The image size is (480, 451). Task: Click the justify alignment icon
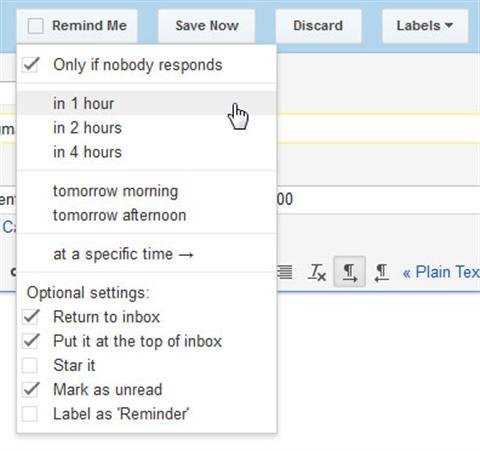tap(285, 272)
